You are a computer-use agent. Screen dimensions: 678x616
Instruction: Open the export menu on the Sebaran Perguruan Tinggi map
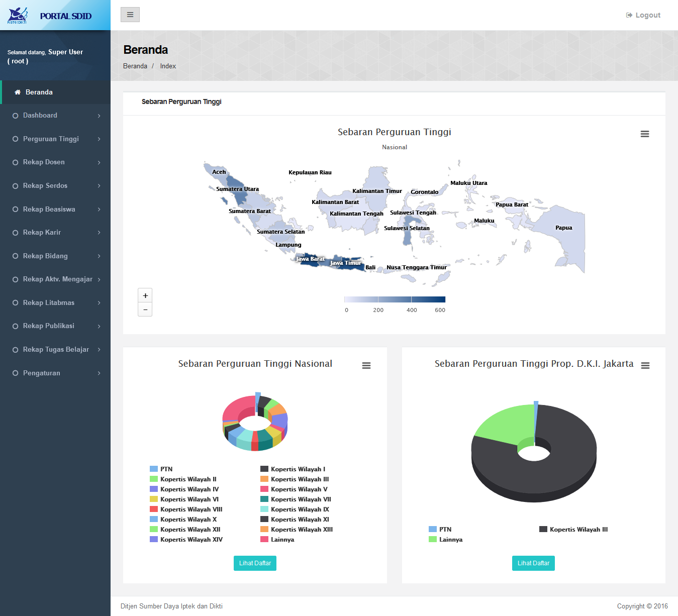(x=645, y=134)
